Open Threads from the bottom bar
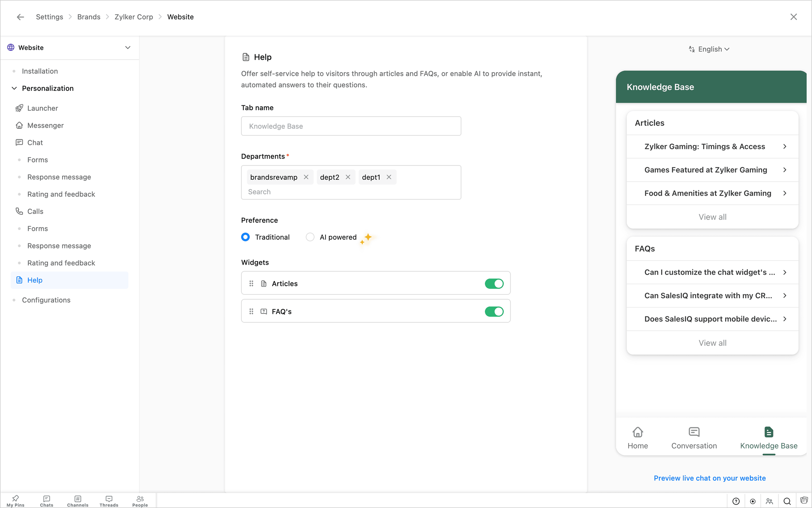 [x=109, y=501]
